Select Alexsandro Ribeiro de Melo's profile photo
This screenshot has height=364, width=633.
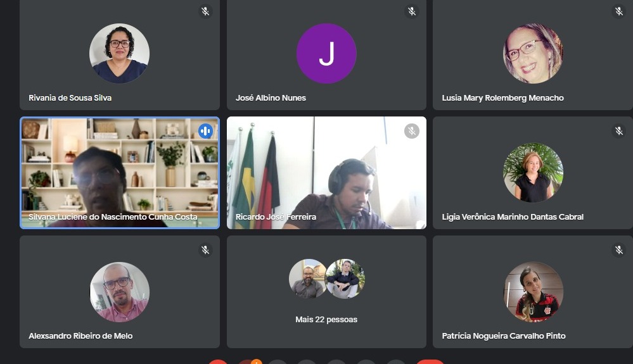119,292
